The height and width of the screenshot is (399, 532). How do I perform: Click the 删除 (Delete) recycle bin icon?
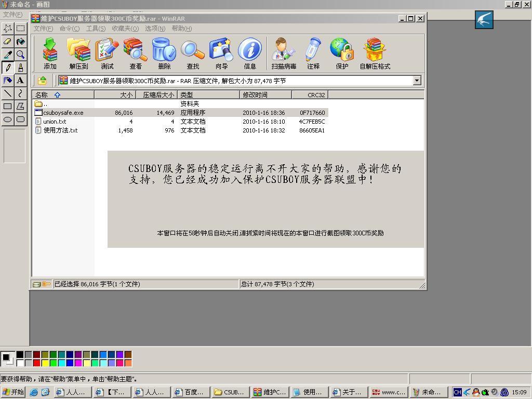coord(164,54)
